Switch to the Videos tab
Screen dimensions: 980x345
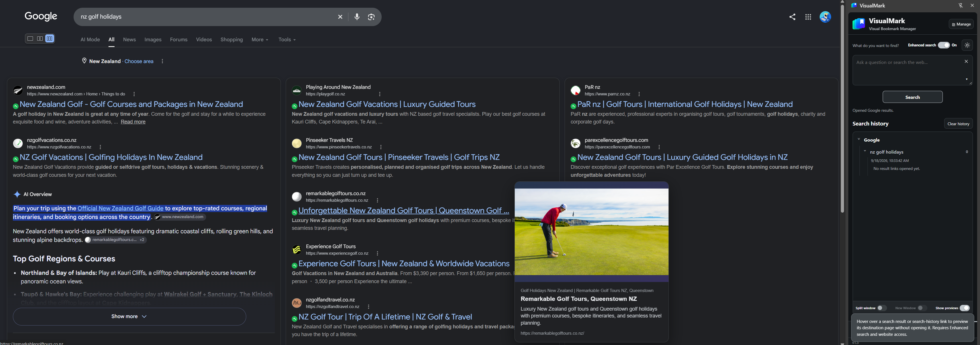pos(204,40)
